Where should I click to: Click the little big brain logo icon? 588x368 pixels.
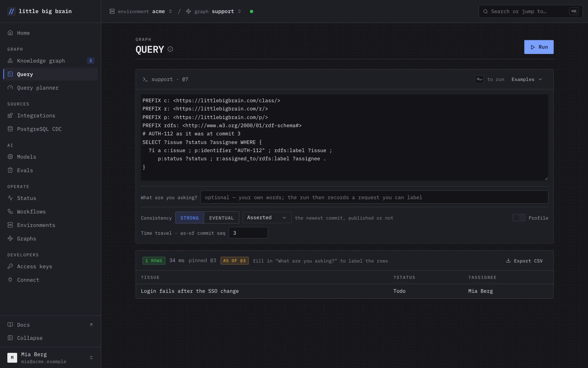11,11
